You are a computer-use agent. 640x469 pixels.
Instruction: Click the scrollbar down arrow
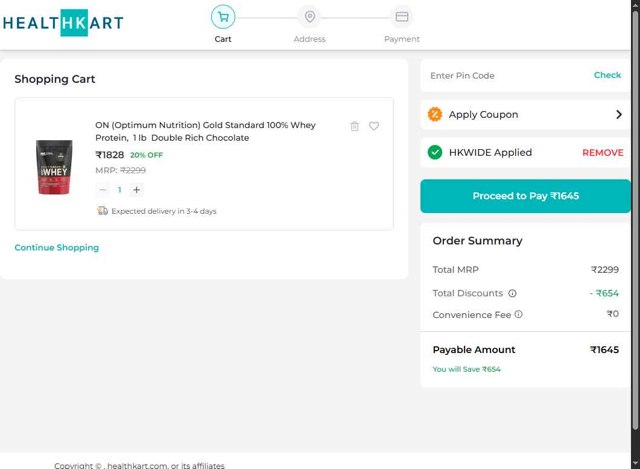pyautogui.click(x=635, y=464)
